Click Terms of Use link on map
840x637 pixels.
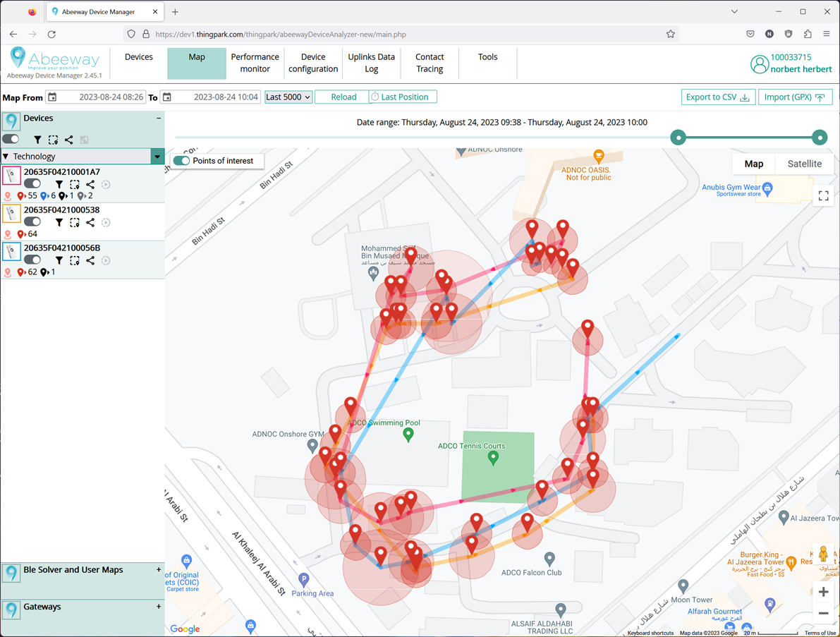(820, 633)
